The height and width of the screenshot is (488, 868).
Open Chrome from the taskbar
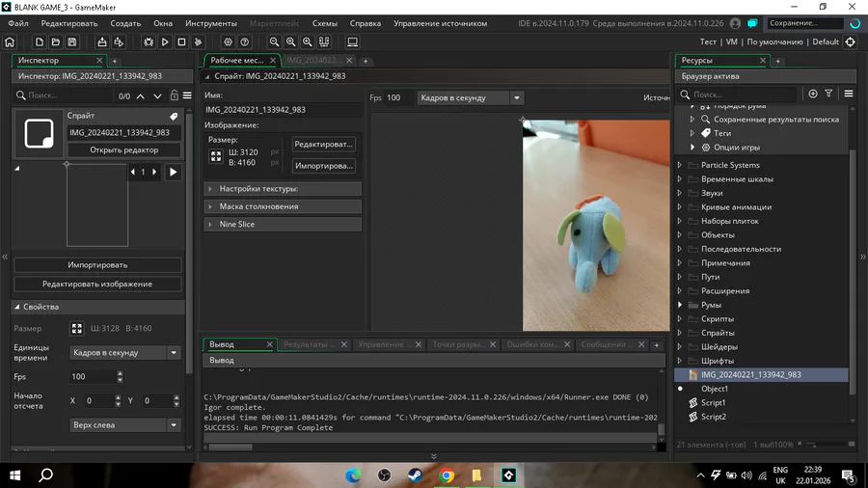pos(447,475)
